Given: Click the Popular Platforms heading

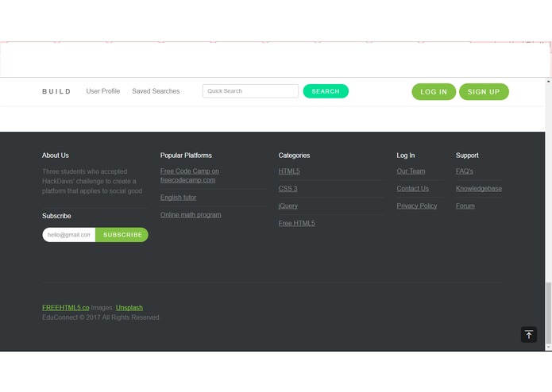Looking at the screenshot, I should (186, 156).
